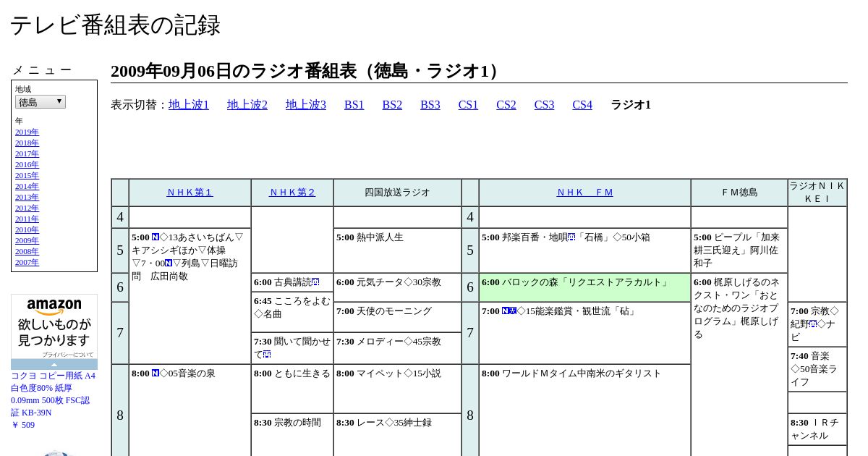Select the 8:00 ともに生きる program

point(292,389)
